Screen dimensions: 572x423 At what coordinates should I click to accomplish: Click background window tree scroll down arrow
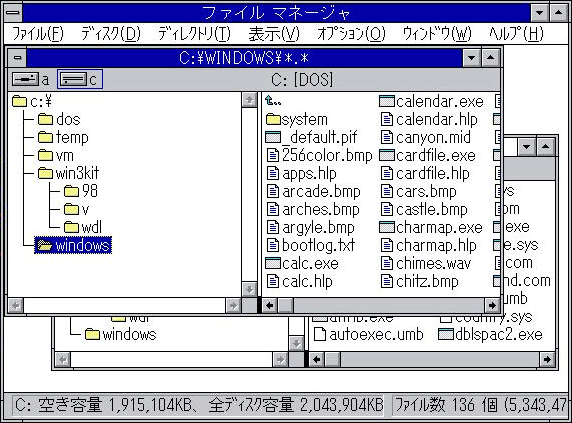[x=296, y=343]
